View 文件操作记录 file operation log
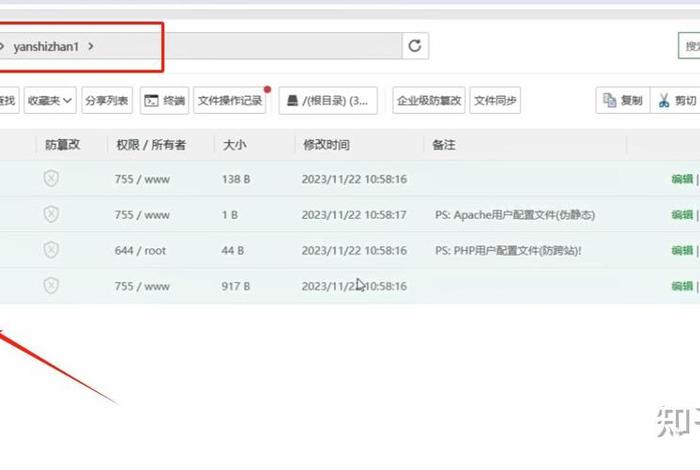The width and height of the screenshot is (700, 470). pos(230,100)
